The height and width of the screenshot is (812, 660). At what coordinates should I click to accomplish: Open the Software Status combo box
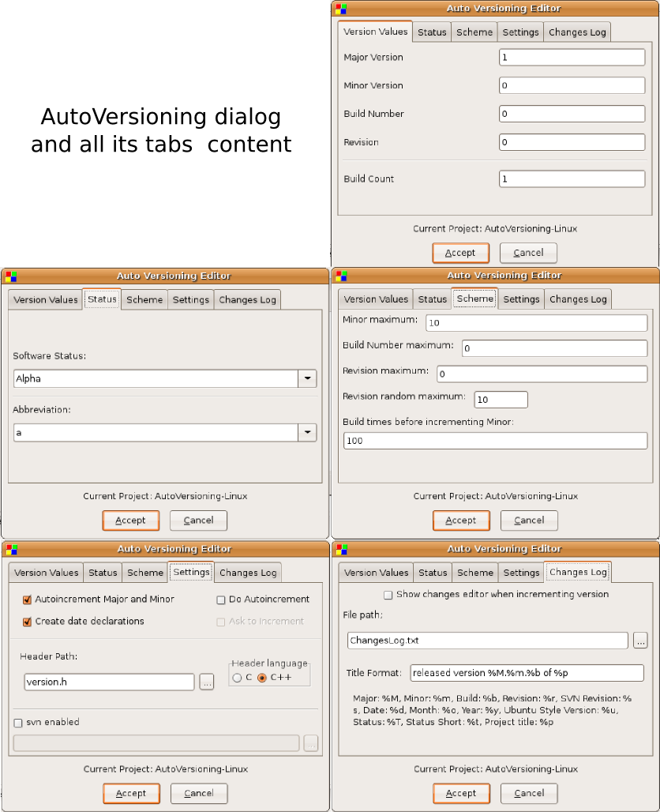tap(158, 378)
